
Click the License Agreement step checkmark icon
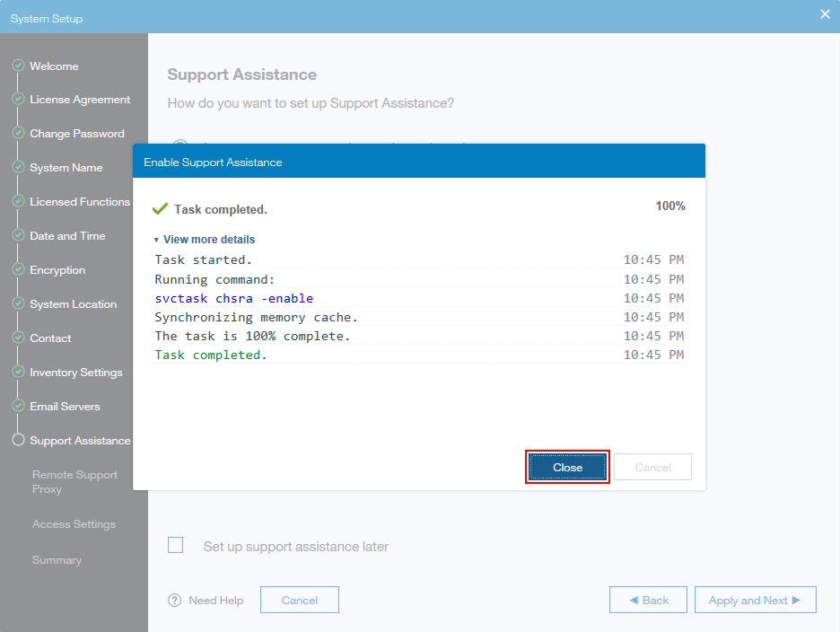[x=18, y=100]
